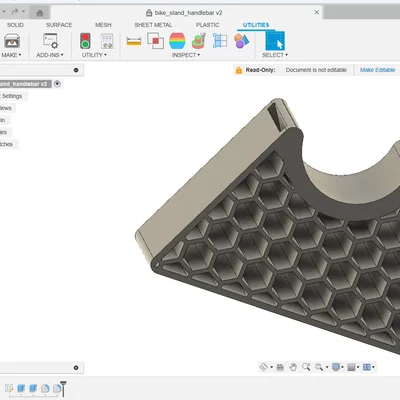Click the colored shapes component colors icon

pos(242,41)
